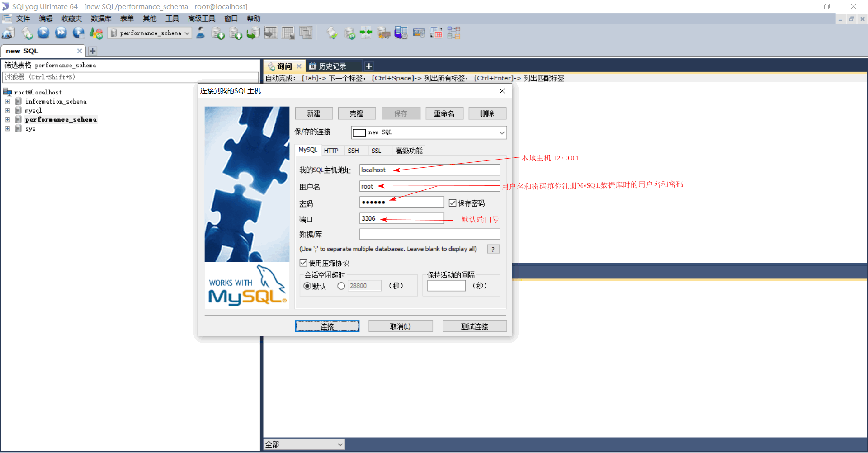The image size is (868, 453).
Task: Uncheck the 保存密码 checkbox
Action: 453,203
